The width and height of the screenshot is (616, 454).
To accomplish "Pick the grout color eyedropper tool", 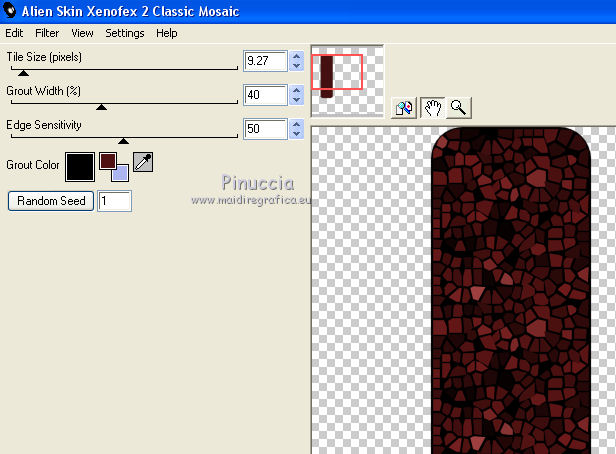I will tap(143, 162).
